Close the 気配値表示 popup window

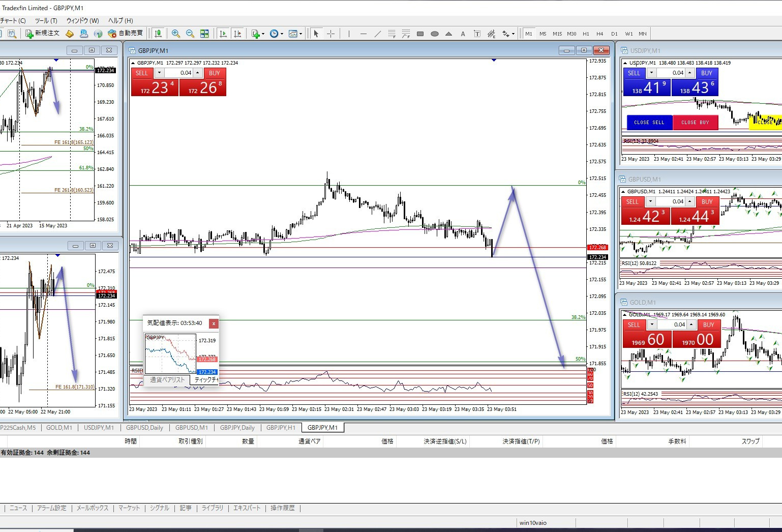coord(214,323)
